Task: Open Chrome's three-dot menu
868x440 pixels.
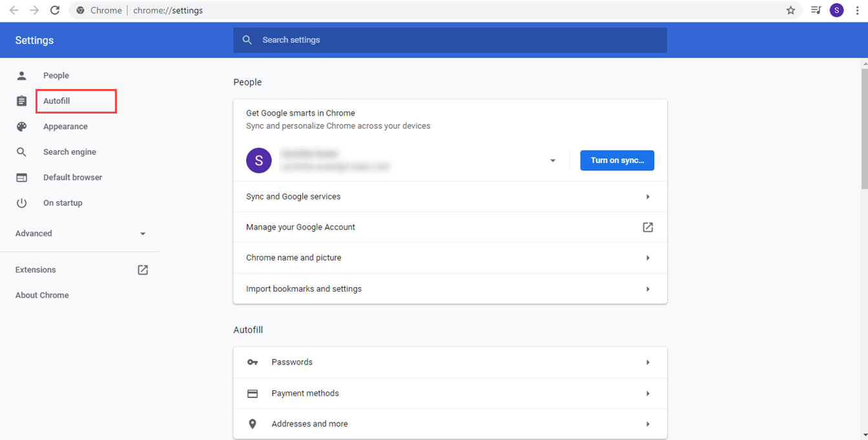Action: [856, 10]
